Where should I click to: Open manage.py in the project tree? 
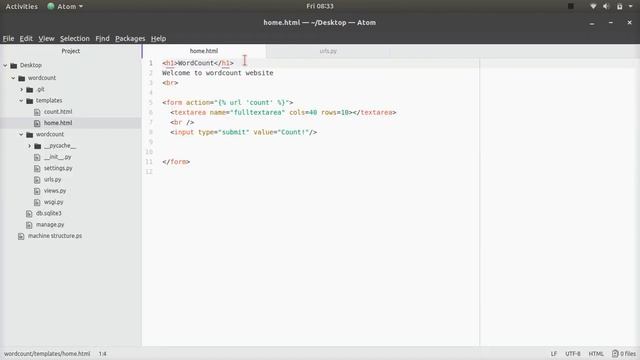click(50, 224)
